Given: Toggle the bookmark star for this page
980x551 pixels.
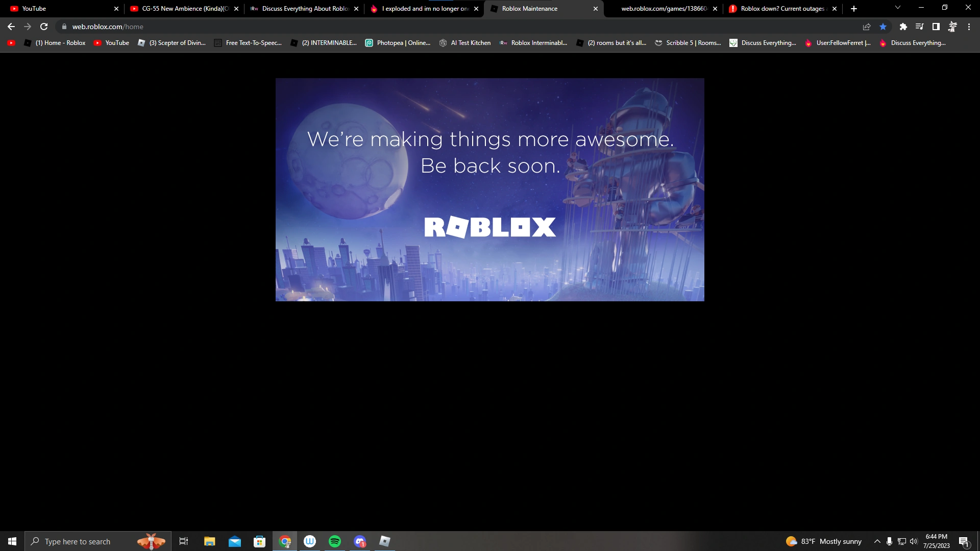Looking at the screenshot, I should [x=883, y=27].
